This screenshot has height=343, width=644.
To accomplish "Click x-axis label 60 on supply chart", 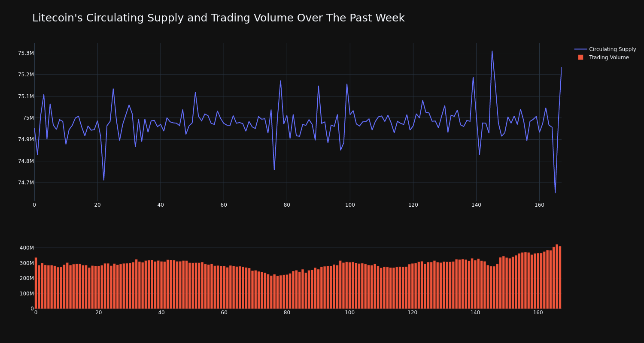I will pyautogui.click(x=224, y=205).
